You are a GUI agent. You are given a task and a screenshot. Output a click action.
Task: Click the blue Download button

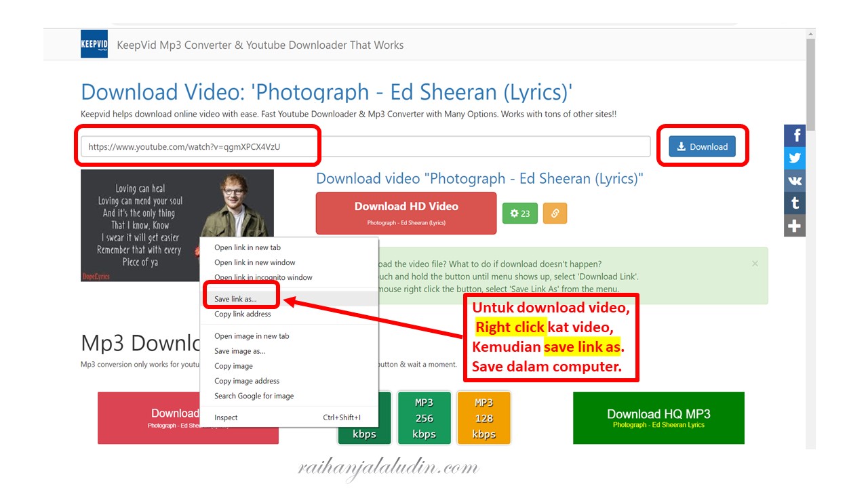(x=702, y=145)
